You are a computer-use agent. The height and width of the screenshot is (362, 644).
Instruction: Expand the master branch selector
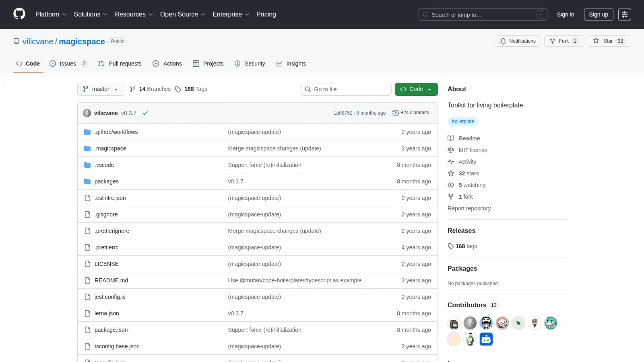[101, 89]
